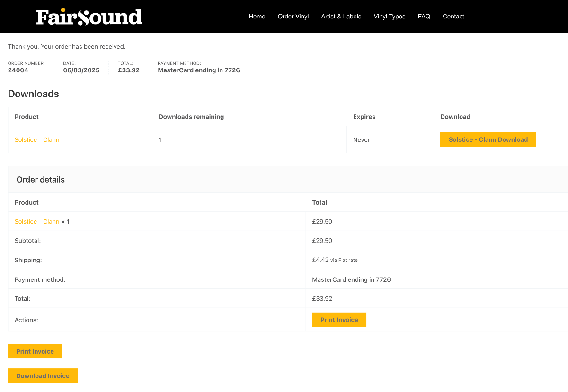Open Solstice - Clann link in Downloads table

(37, 139)
